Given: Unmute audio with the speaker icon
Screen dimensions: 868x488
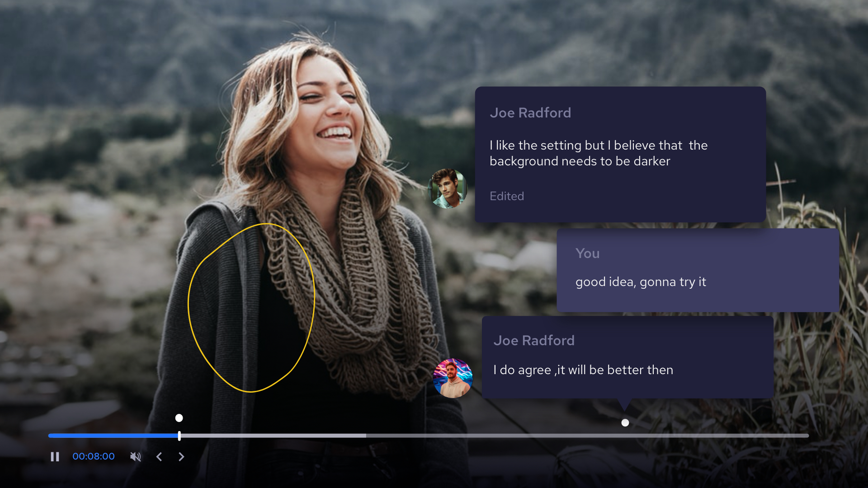Looking at the screenshot, I should tap(135, 457).
